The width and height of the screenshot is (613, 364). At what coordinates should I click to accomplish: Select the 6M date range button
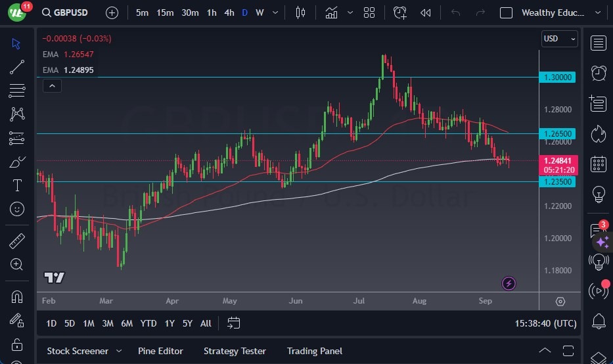[x=127, y=323]
